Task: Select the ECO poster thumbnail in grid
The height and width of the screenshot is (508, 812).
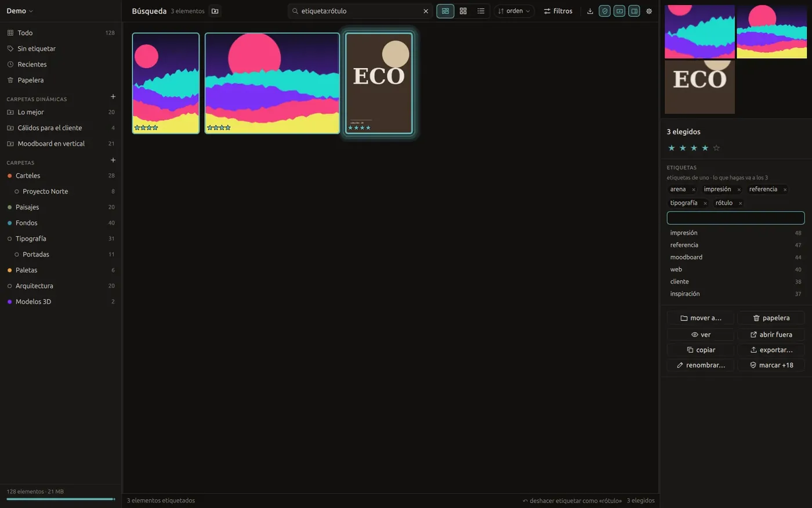Action: click(379, 83)
